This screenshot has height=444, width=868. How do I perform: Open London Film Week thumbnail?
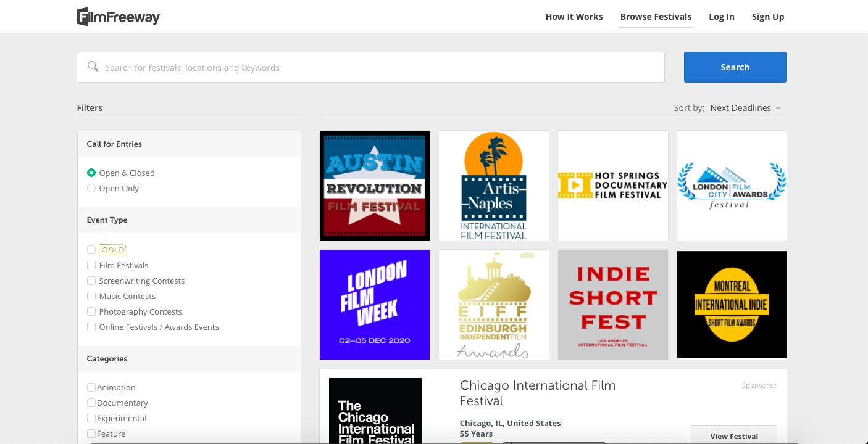[x=375, y=305]
